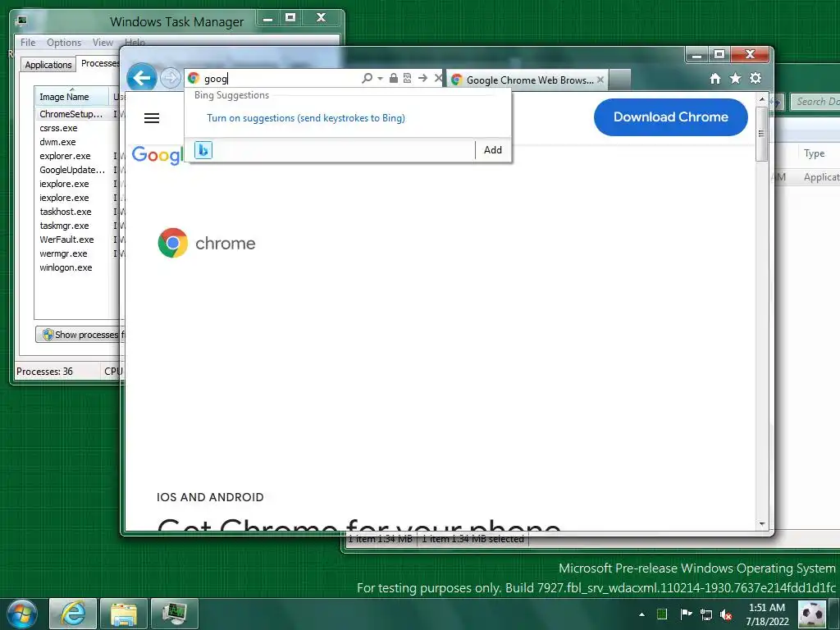This screenshot has height=630, width=840.
Task: Open the Tools gear icon
Action: click(756, 79)
